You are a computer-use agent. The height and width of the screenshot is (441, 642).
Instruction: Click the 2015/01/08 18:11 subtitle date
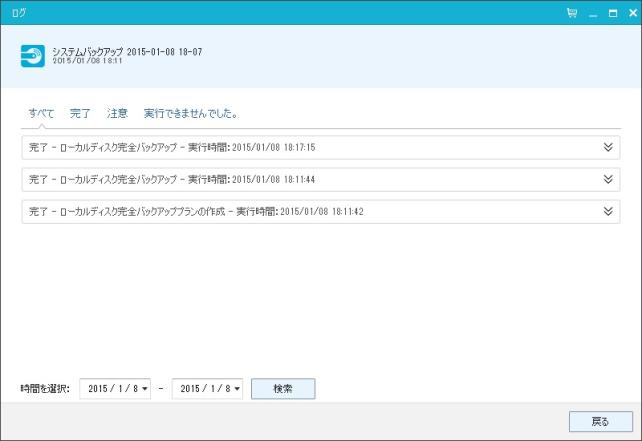(x=87, y=61)
